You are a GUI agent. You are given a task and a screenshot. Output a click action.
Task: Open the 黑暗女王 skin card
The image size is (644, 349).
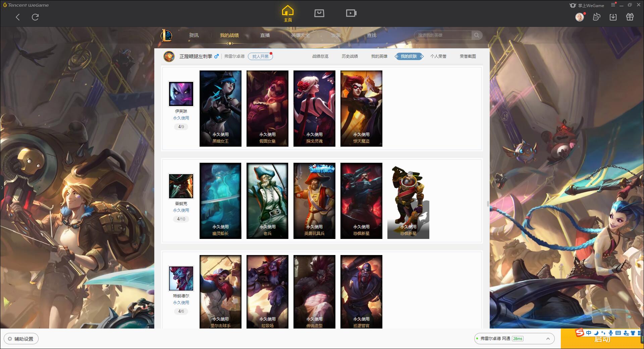(x=220, y=108)
